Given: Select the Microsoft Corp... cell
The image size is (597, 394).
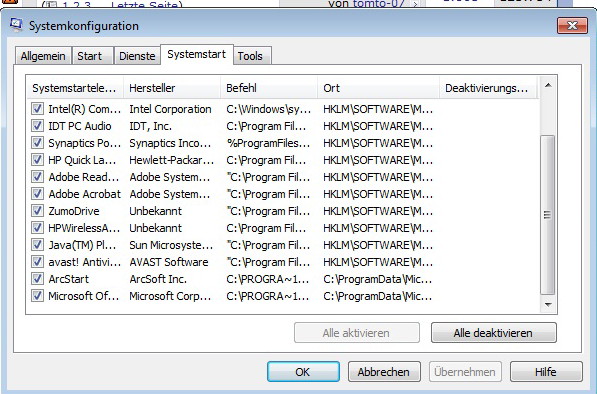Looking at the screenshot, I should point(170,296).
